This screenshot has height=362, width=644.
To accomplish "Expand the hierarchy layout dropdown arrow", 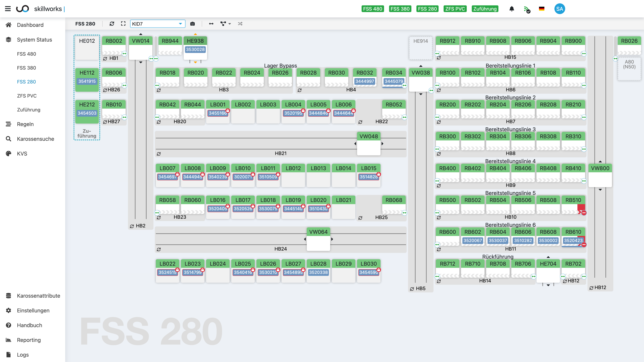I will click(230, 24).
